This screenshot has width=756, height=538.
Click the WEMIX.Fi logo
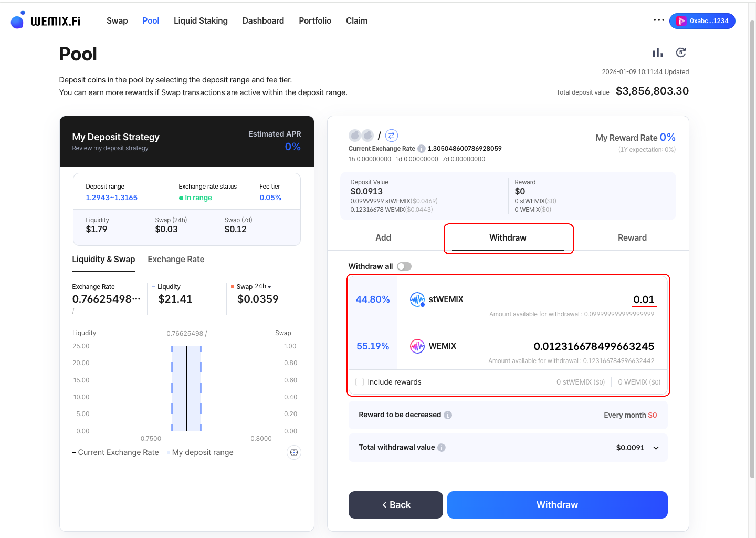click(46, 20)
